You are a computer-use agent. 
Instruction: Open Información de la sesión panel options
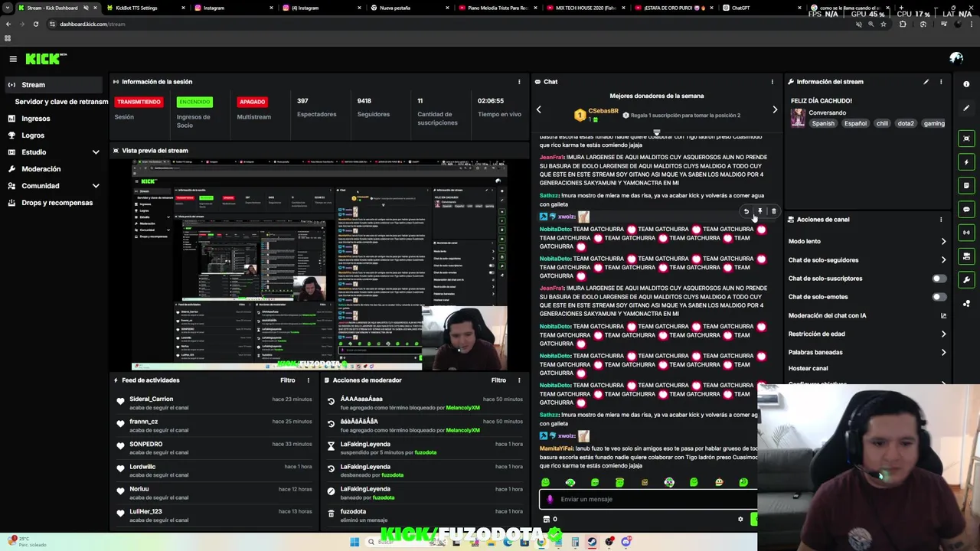(520, 82)
